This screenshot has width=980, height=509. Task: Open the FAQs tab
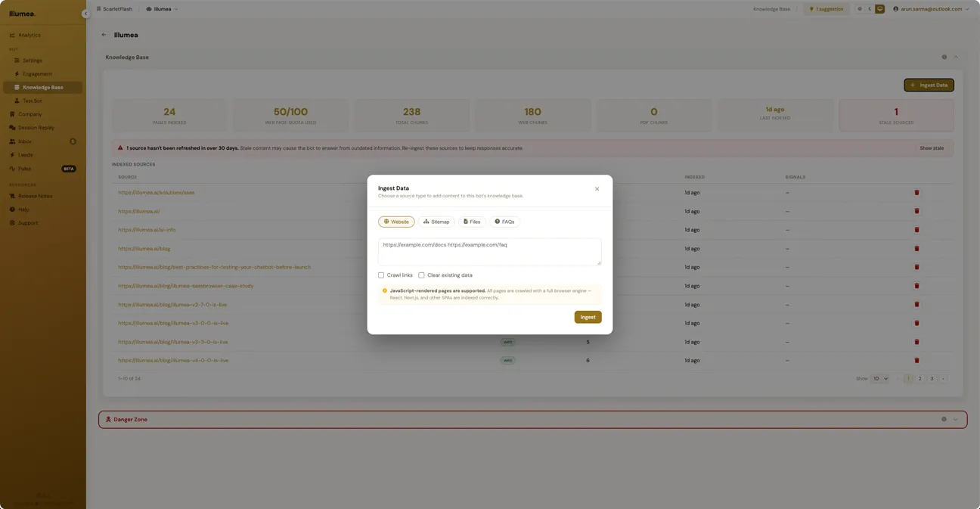tap(504, 222)
